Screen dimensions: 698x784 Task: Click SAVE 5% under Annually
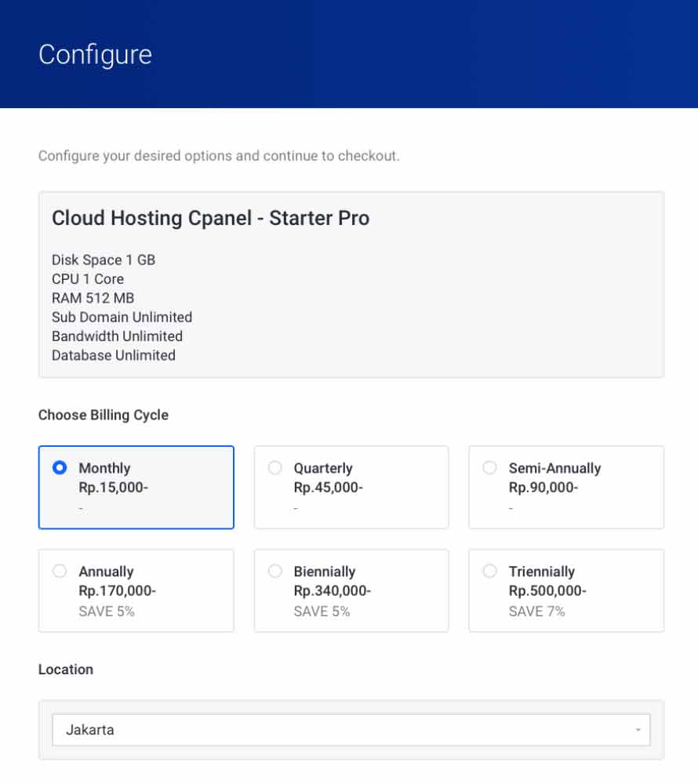107,611
